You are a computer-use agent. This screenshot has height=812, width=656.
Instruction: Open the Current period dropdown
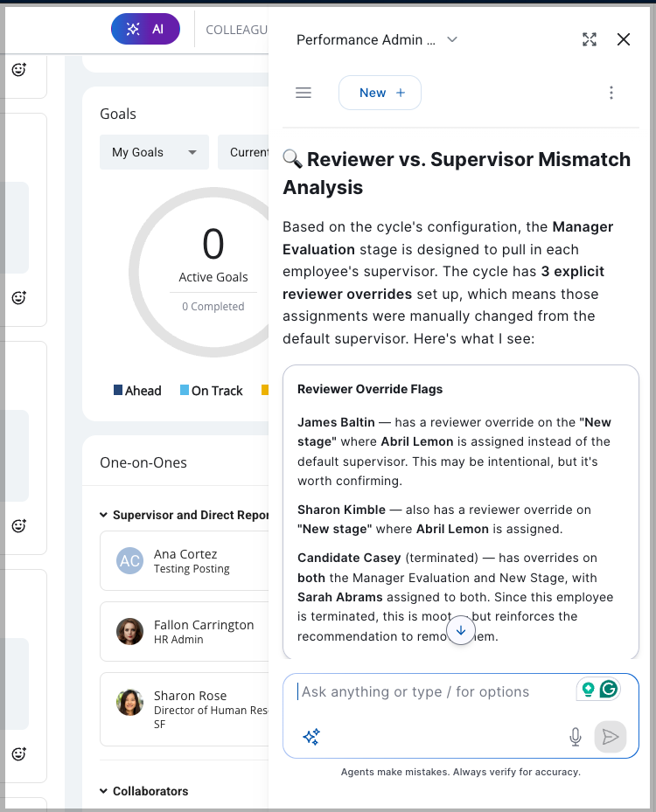tap(243, 152)
